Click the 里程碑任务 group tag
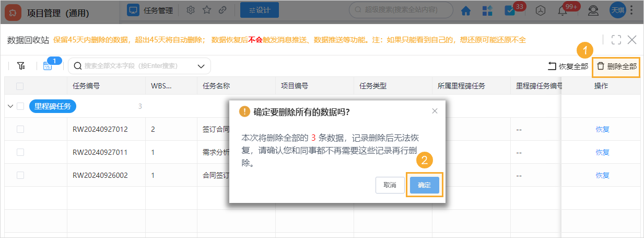Screen dimensions: 644x238 click(53, 106)
